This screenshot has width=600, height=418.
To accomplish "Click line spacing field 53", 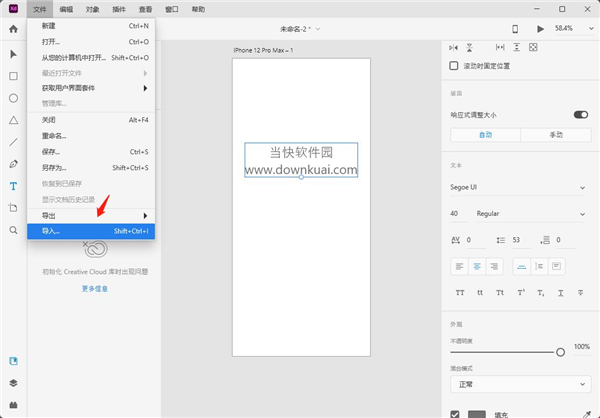I will click(x=521, y=240).
